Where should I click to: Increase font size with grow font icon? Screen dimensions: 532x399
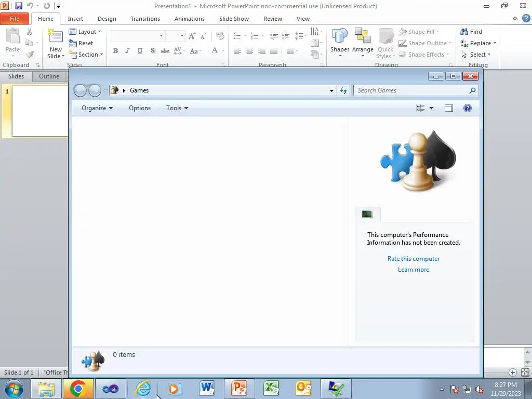(x=192, y=36)
